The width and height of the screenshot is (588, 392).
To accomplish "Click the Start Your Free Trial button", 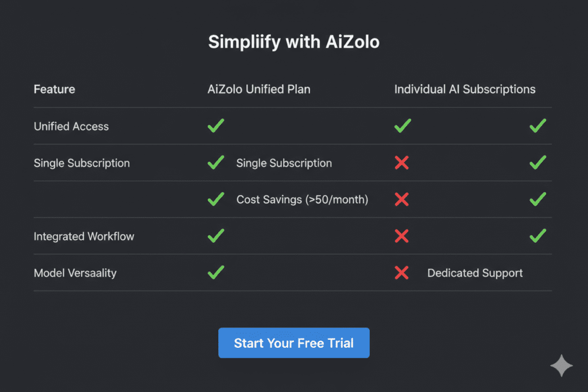I will (x=293, y=343).
